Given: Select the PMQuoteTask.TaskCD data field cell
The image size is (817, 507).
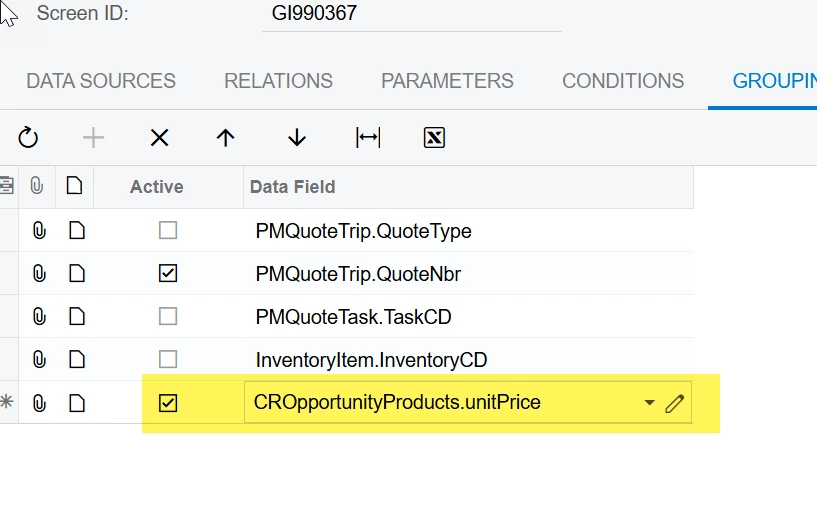Looking at the screenshot, I should (354, 317).
